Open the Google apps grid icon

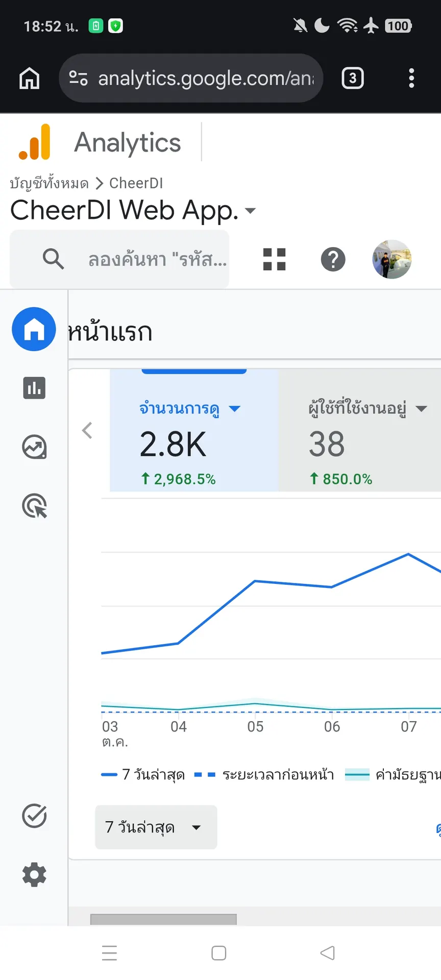click(x=274, y=259)
